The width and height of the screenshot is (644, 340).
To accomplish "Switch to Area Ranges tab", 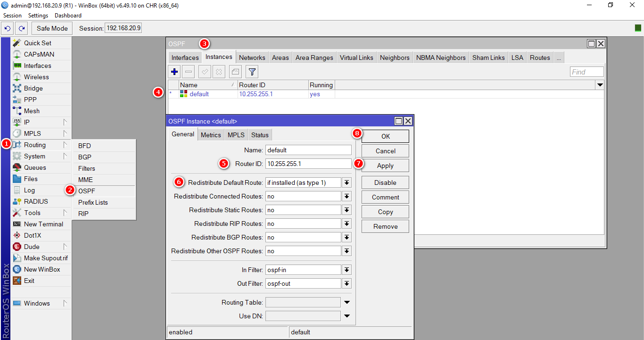I will [314, 58].
